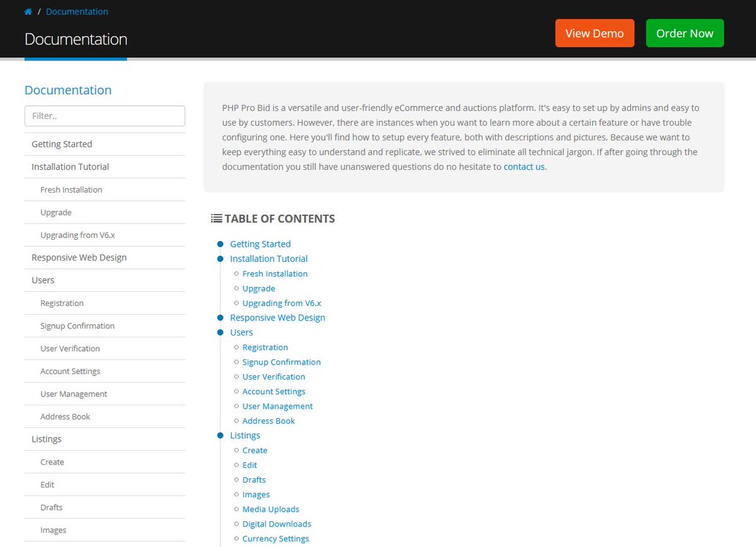Open the Documentation breadcrumb link
The width and height of the screenshot is (756, 547).
pos(77,11)
